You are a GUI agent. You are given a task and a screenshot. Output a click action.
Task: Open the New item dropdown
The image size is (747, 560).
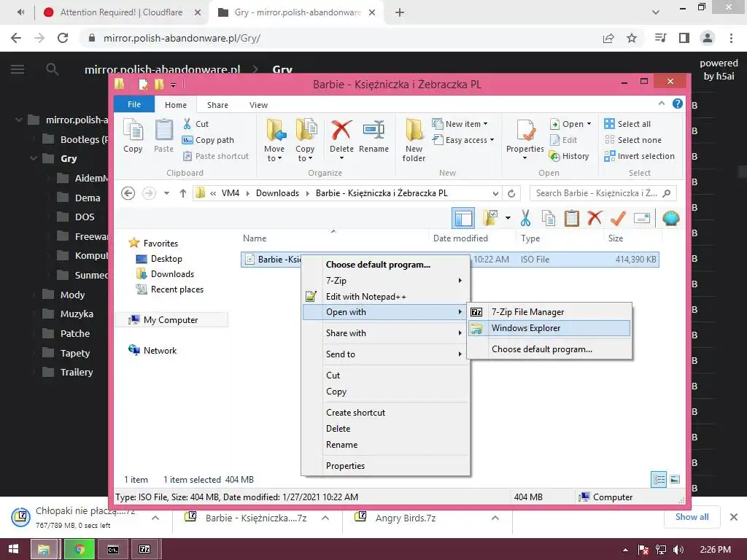(x=460, y=124)
